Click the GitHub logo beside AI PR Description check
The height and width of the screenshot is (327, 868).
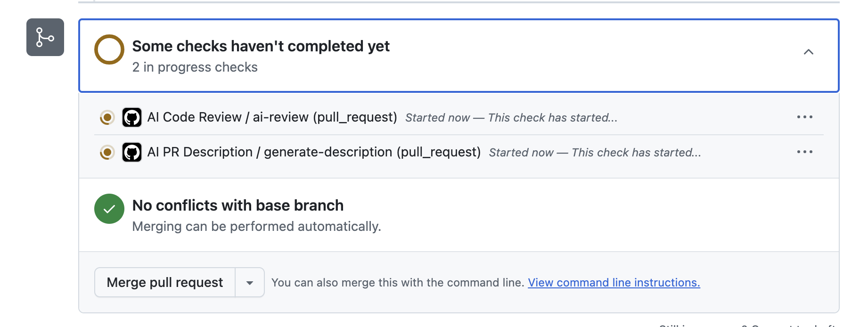132,152
